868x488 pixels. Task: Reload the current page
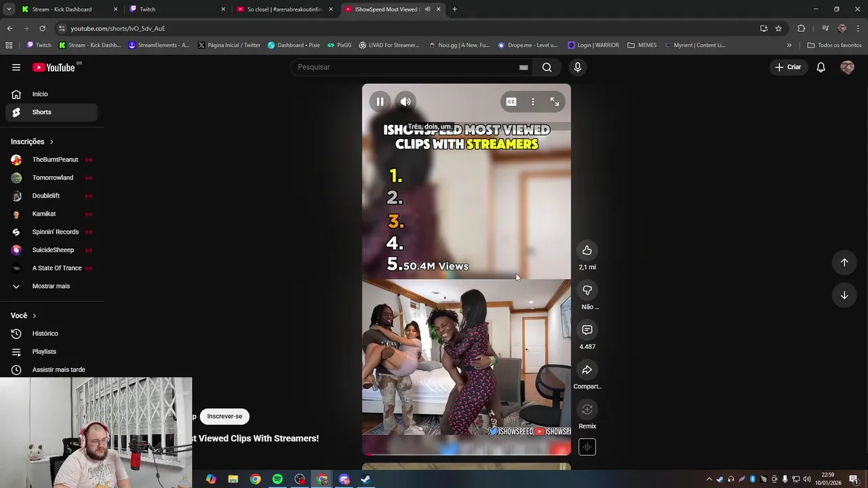[42, 28]
